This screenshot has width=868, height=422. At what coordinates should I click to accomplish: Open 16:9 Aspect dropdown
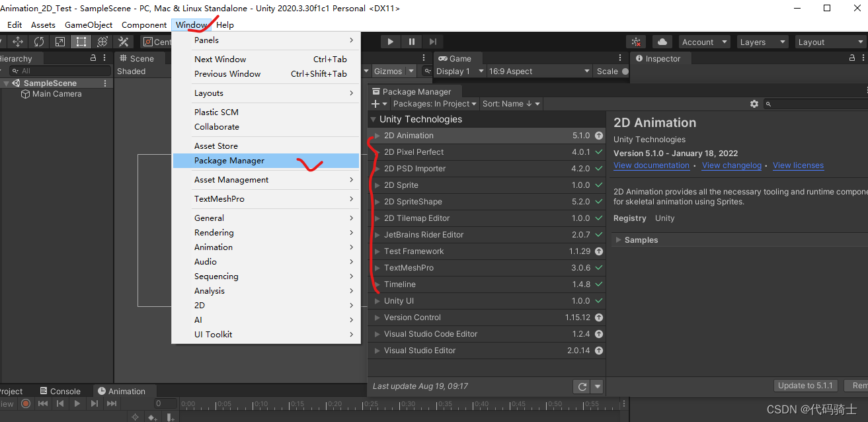tap(539, 71)
